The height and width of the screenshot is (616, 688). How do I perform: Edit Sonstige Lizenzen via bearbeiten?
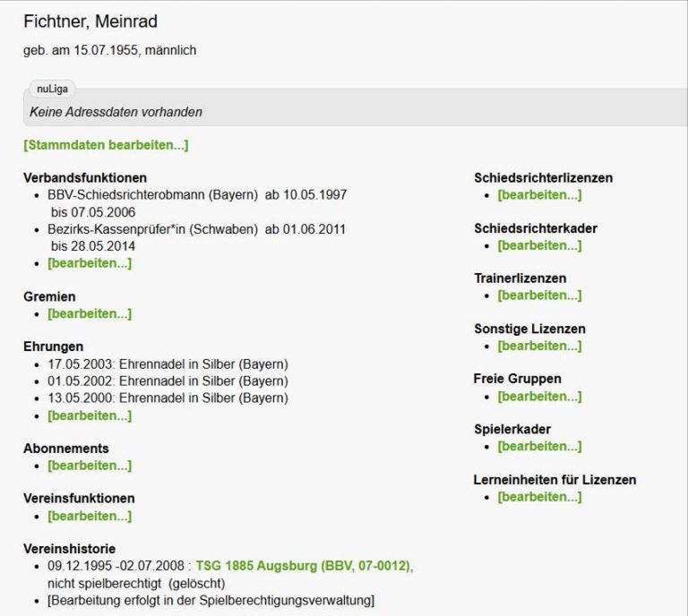click(x=539, y=346)
